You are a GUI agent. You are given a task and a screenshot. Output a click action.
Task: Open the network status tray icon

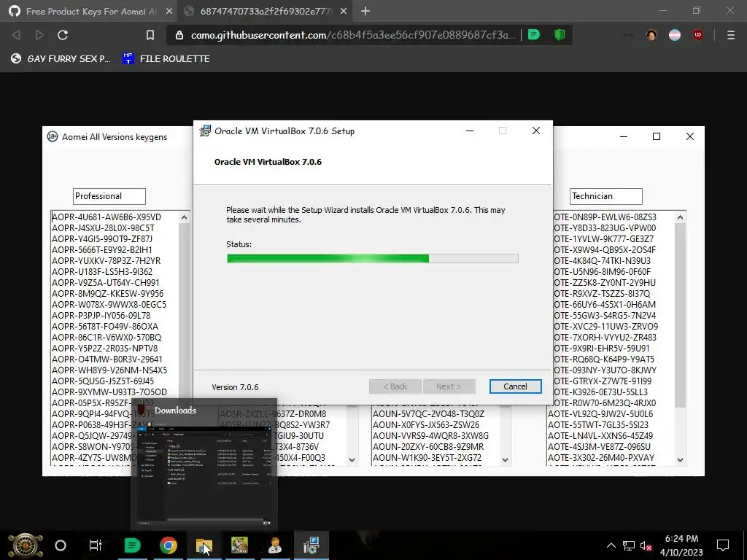pos(629,545)
